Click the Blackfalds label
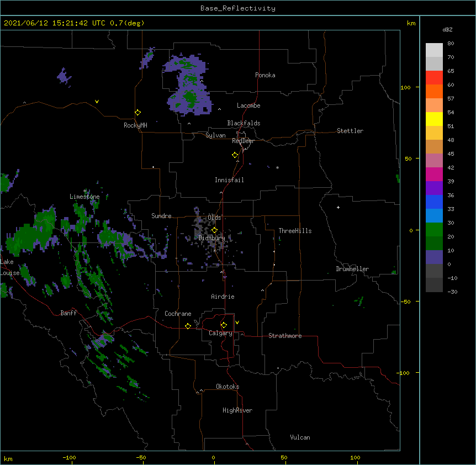Viewport: 476px width, 465px height. click(244, 123)
